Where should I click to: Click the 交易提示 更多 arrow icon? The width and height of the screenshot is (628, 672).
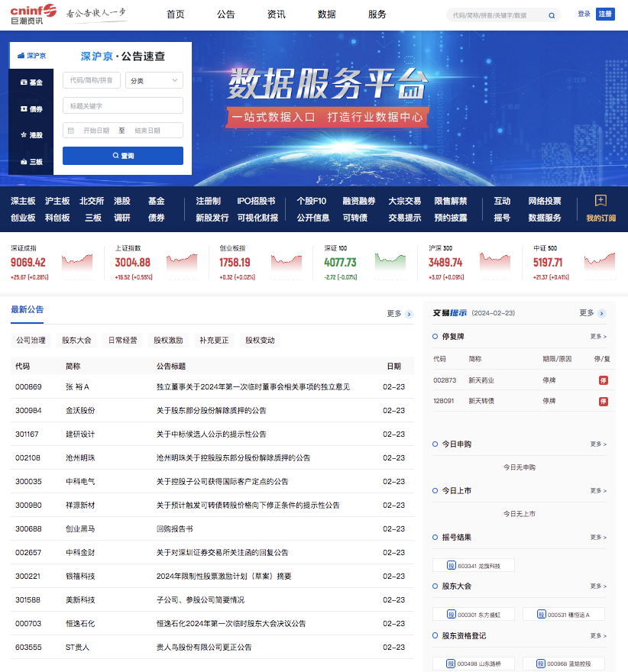click(601, 313)
